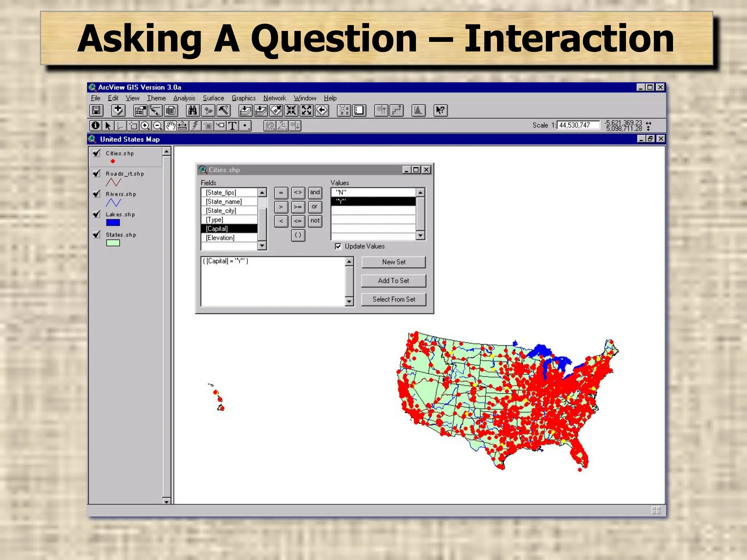Screen dimensions: 747x560
Task: Click Zoom to Active Themes icon
Action: click(261, 110)
